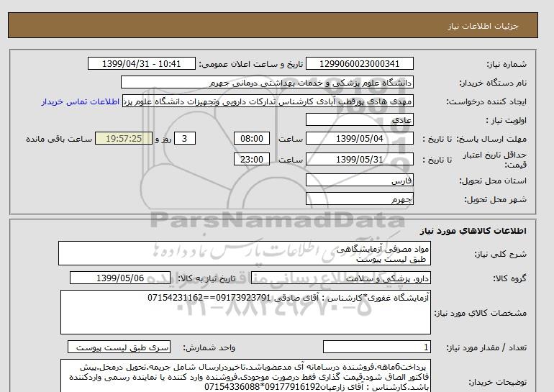Select the need number field 1299060023000341

359,64
